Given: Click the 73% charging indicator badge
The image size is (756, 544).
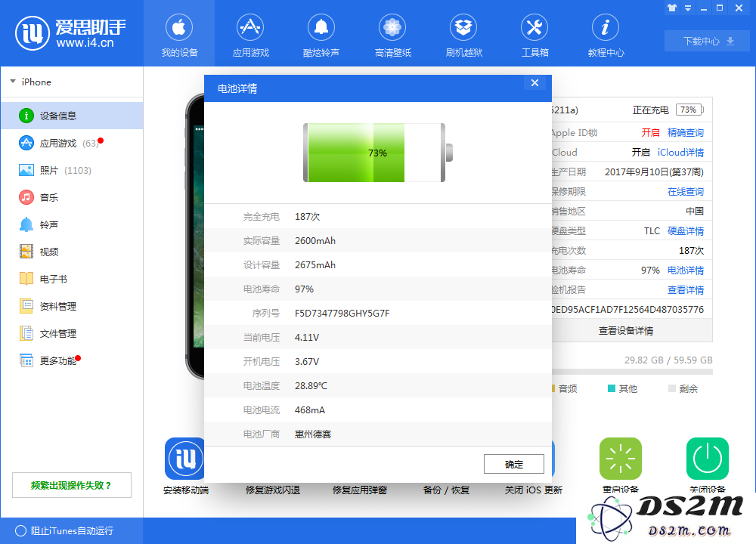Looking at the screenshot, I should (689, 110).
